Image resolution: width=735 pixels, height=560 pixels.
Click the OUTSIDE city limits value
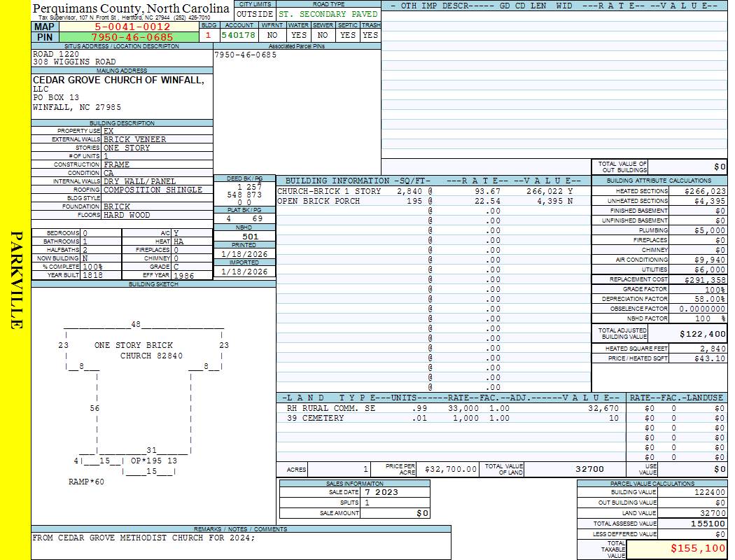[x=255, y=14]
